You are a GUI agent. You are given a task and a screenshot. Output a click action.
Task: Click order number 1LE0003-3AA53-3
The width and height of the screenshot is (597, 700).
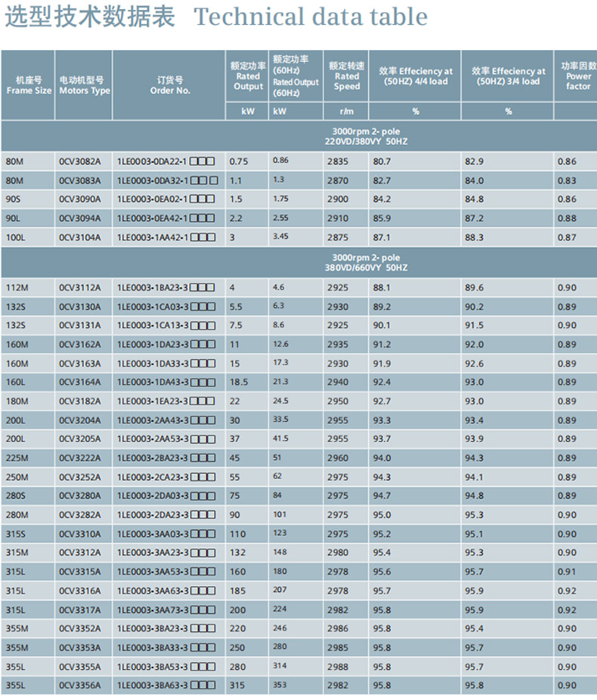pyautogui.click(x=152, y=572)
